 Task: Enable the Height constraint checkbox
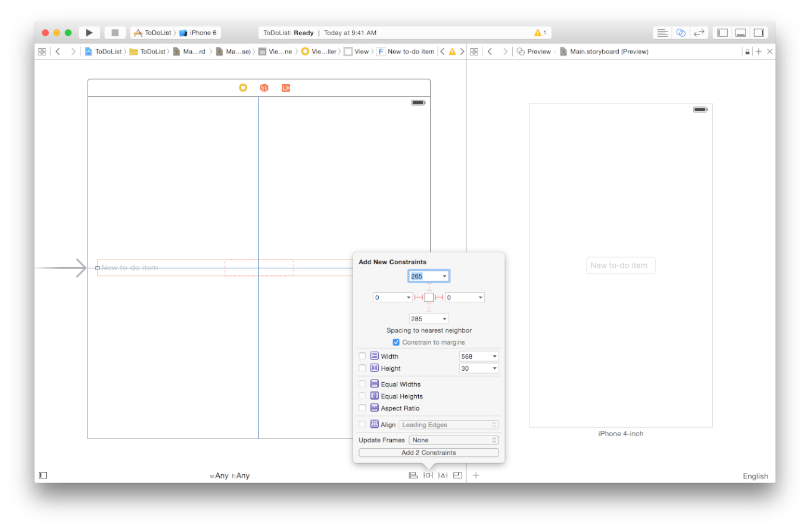[362, 368]
